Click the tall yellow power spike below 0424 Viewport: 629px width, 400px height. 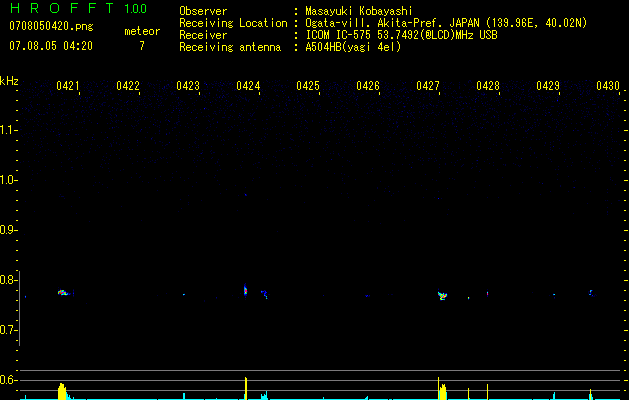point(246,388)
